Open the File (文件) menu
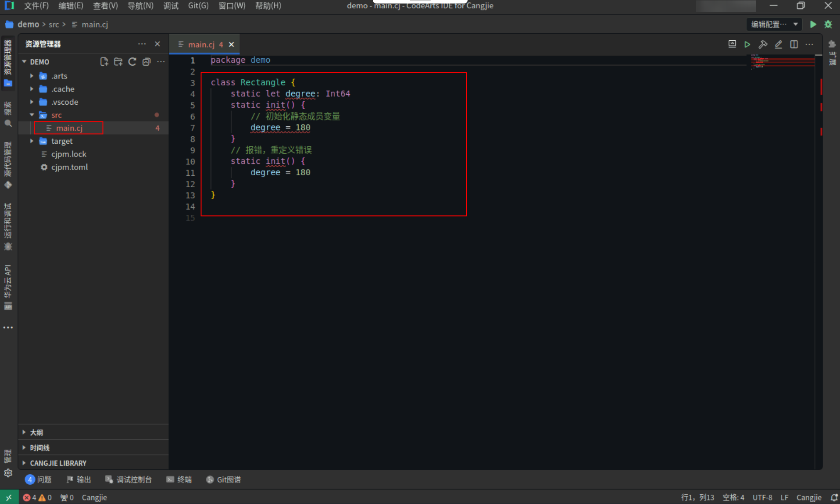The width and height of the screenshot is (840, 504). coord(36,6)
